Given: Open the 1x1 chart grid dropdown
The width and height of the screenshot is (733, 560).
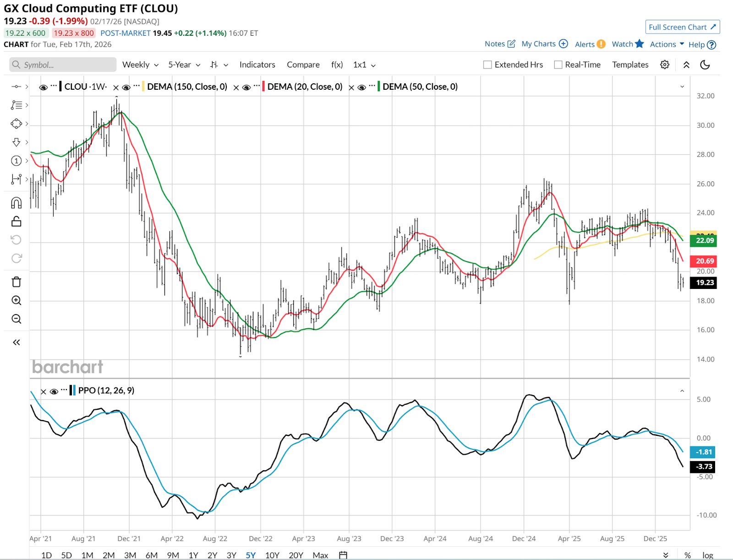Looking at the screenshot, I should pos(364,65).
